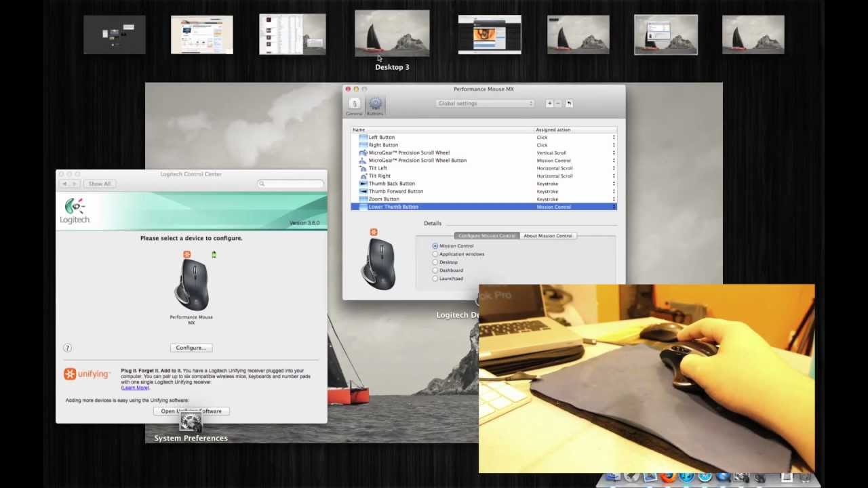Click the minus icon beside Global settings

pos(558,104)
